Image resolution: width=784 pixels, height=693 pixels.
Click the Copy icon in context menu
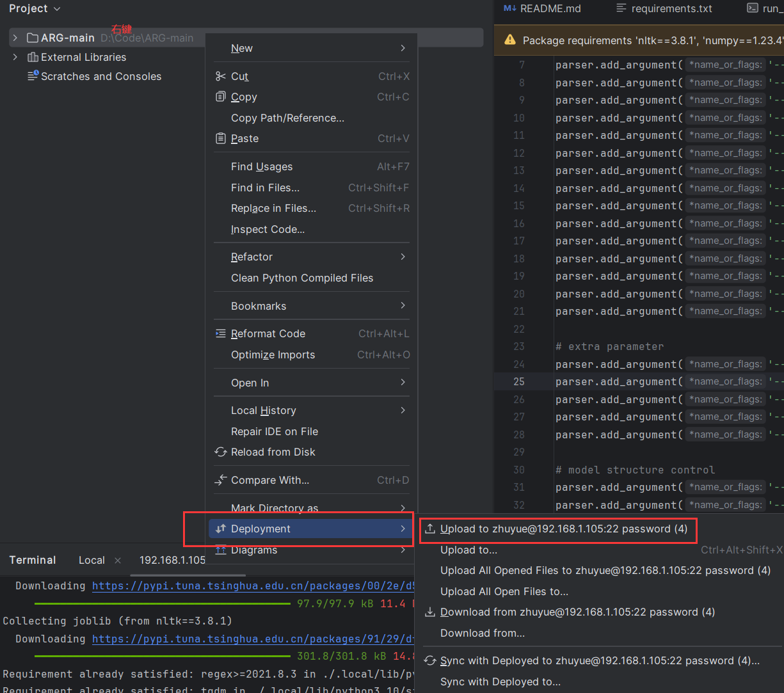click(x=221, y=97)
